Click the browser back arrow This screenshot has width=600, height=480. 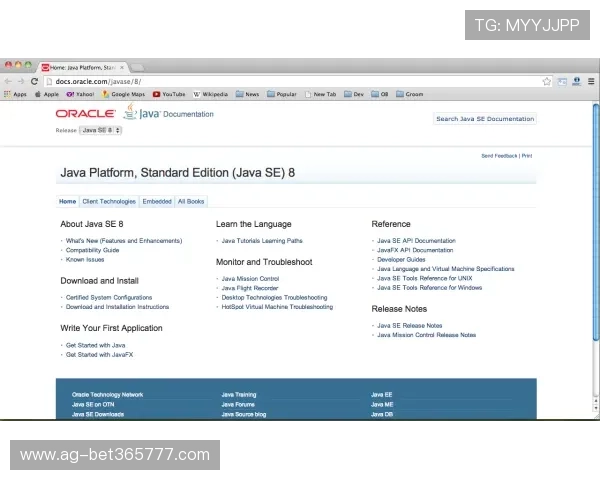(7, 81)
